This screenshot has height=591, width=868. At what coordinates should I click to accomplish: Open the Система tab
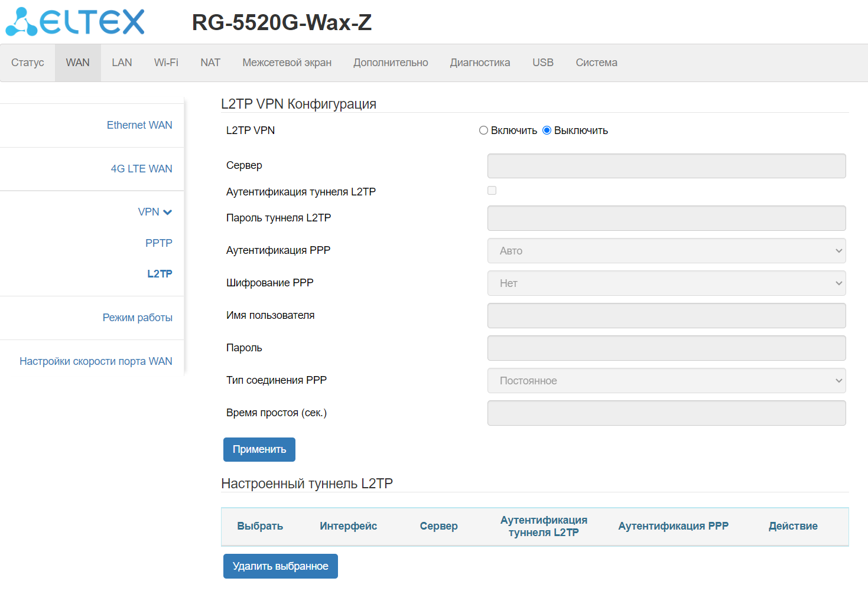(596, 63)
